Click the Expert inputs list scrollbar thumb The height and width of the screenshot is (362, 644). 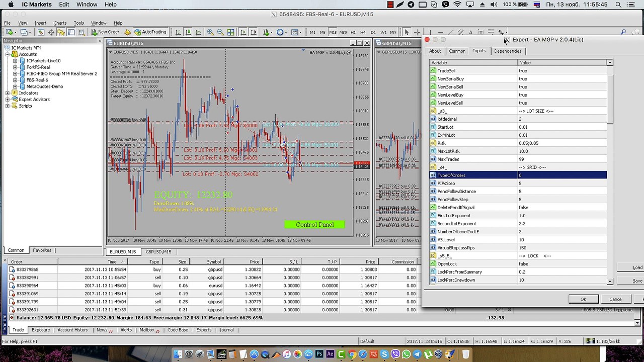click(x=610, y=99)
